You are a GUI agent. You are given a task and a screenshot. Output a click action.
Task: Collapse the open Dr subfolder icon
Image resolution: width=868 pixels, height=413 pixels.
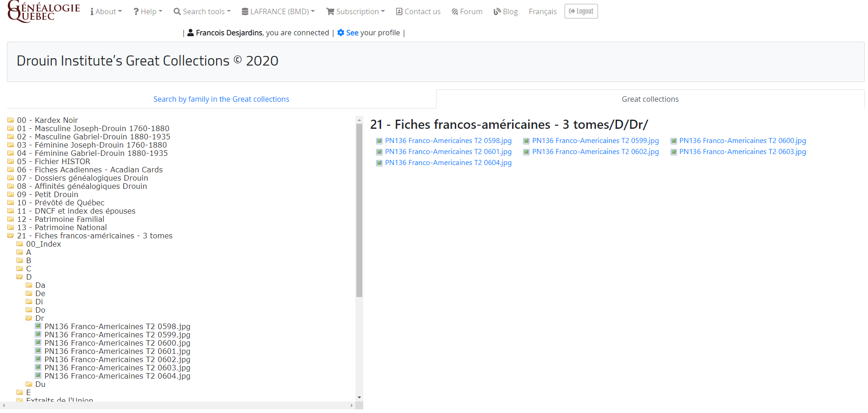[x=29, y=318]
